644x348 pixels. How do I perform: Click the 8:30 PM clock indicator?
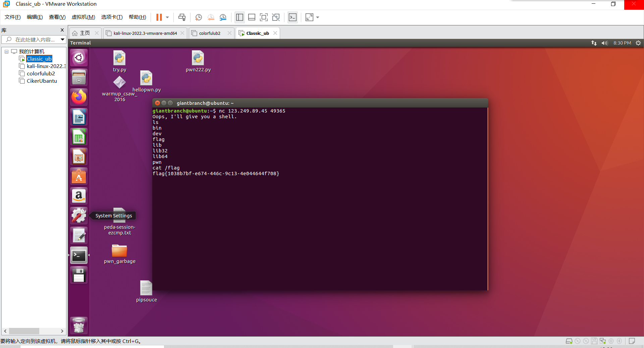click(x=622, y=43)
